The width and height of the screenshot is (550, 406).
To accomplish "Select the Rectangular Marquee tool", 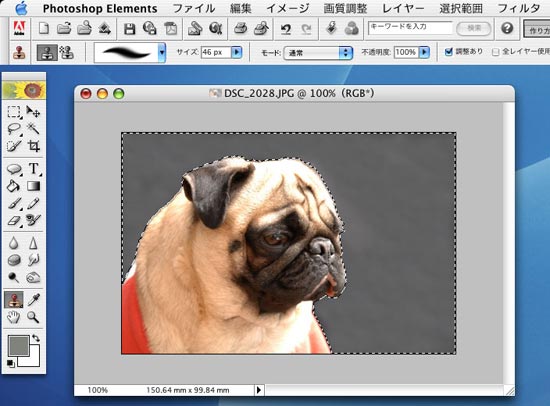I will pos(14,112).
